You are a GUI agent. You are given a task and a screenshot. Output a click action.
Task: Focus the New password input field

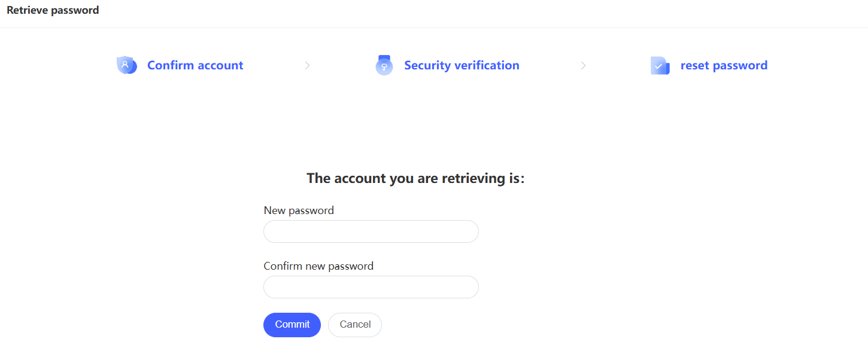(x=371, y=231)
